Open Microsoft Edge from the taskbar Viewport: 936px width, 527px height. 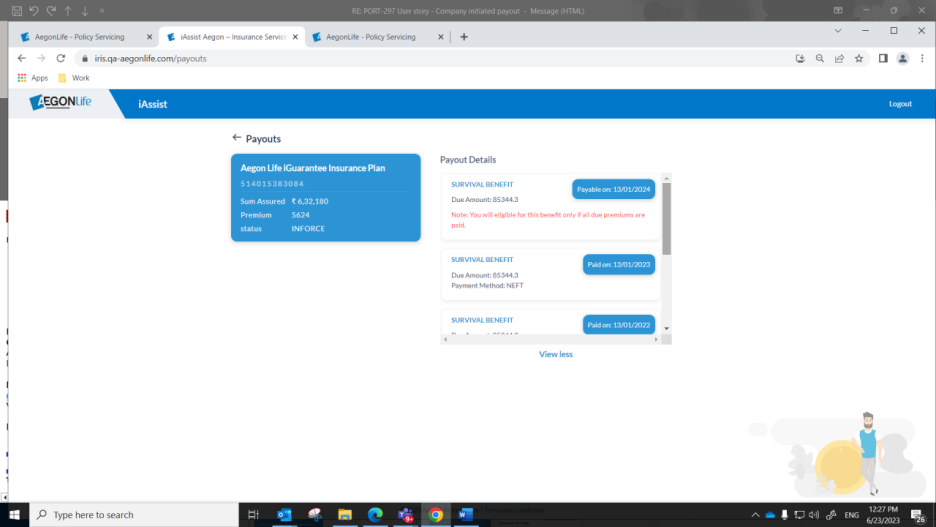pos(375,515)
